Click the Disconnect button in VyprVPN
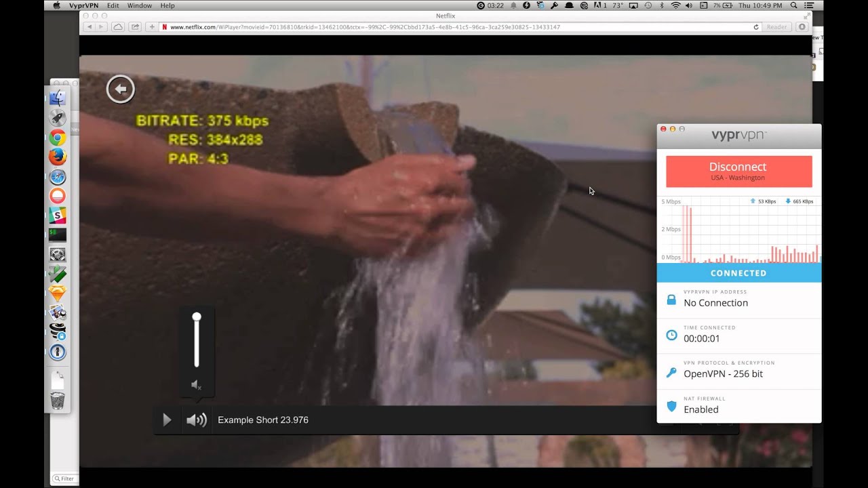 tap(738, 171)
